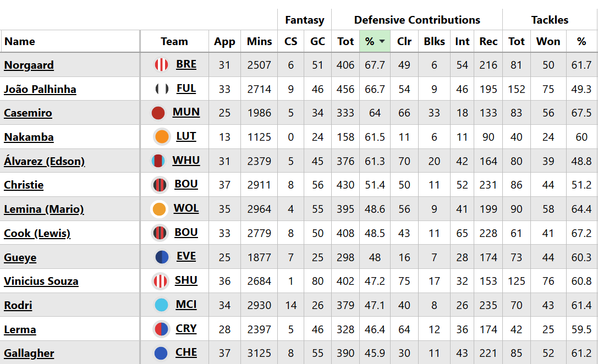The image size is (598, 364).
Task: Click the Sheffield United badge icon
Action: tap(160, 281)
